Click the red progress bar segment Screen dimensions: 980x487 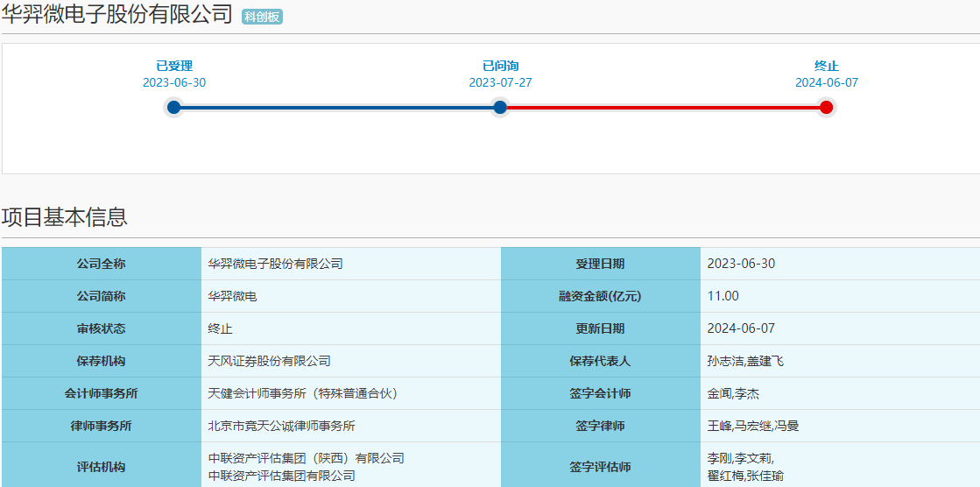tap(663, 108)
